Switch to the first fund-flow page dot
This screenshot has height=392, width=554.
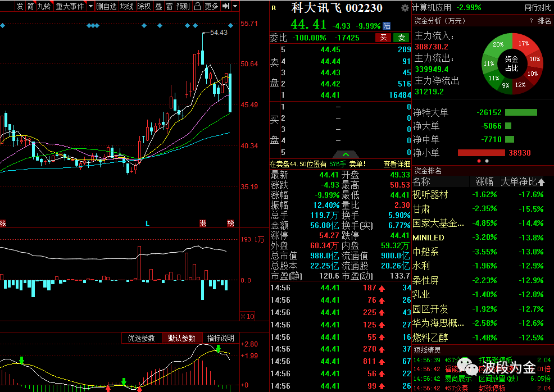click(x=479, y=161)
